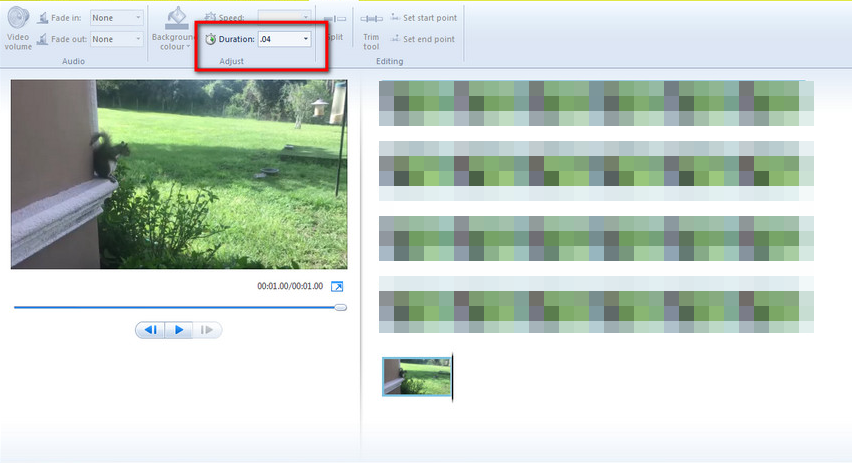
Task: Click the Background colour dropdown arrow
Action: [188, 47]
